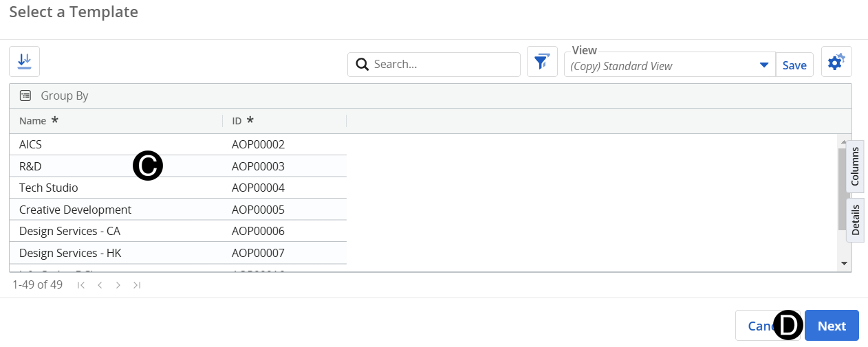Select the Tech Studio template row

point(49,188)
